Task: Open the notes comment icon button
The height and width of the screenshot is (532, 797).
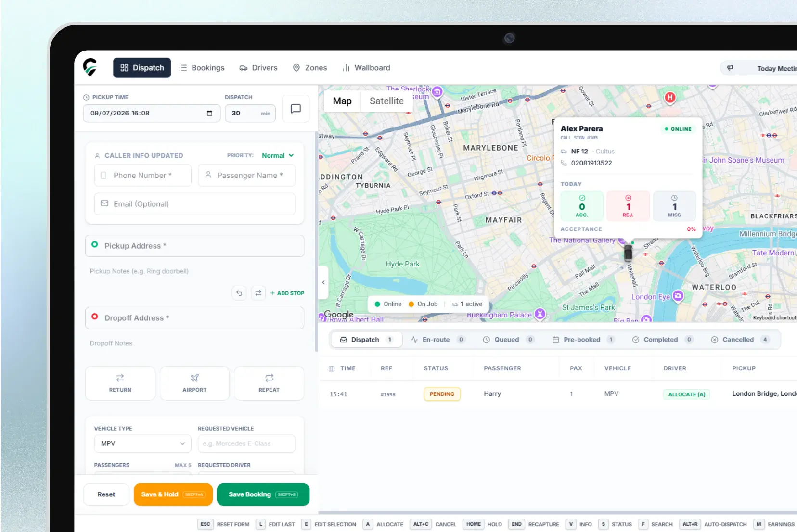Action: (296, 109)
